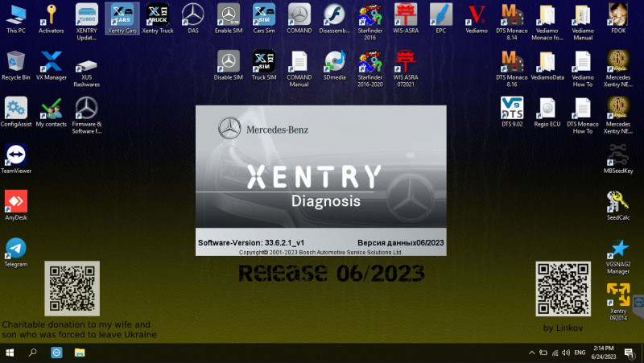Click the left donation QR code
Viewport: 644px width, 363px height.
72,288
